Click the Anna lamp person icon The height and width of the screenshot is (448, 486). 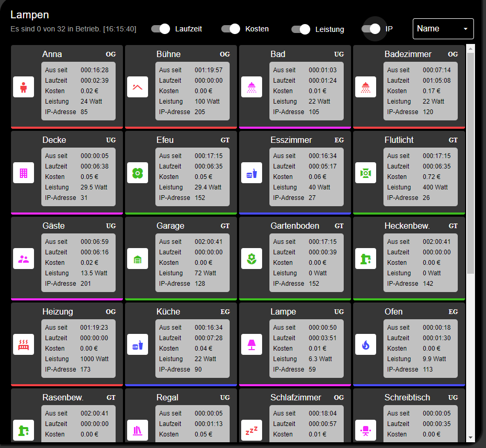pos(24,87)
